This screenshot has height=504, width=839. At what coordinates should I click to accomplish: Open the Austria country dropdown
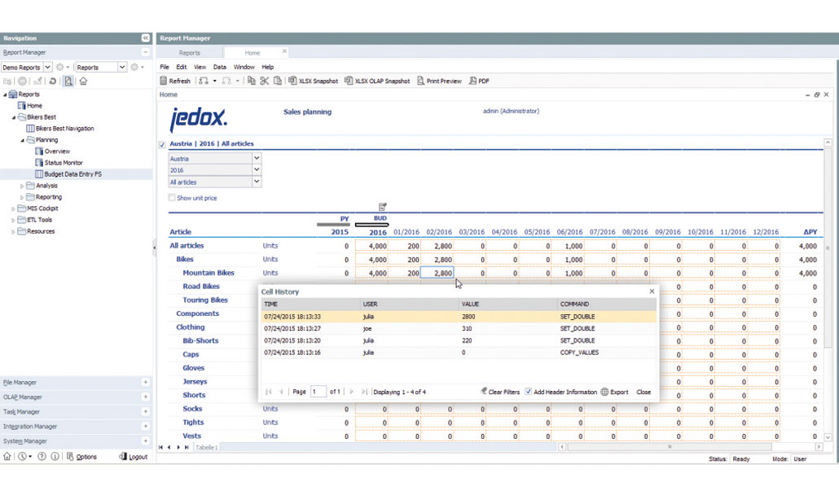tap(257, 159)
